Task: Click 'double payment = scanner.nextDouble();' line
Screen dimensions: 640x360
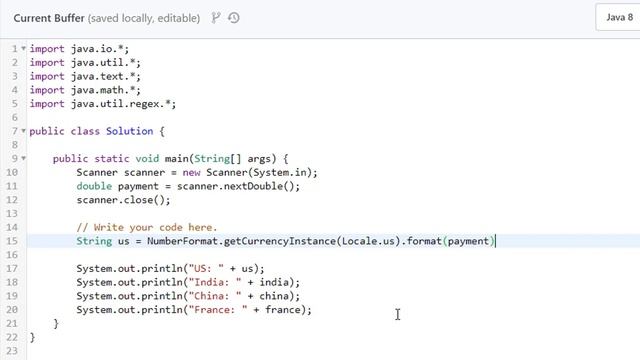Action: click(x=188, y=186)
